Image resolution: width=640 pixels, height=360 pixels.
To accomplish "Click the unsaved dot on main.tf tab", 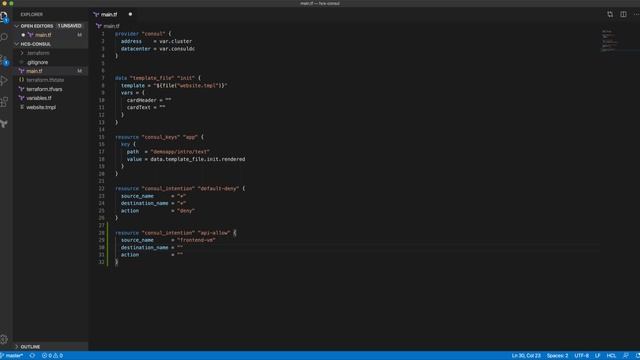I will pos(130,14).
